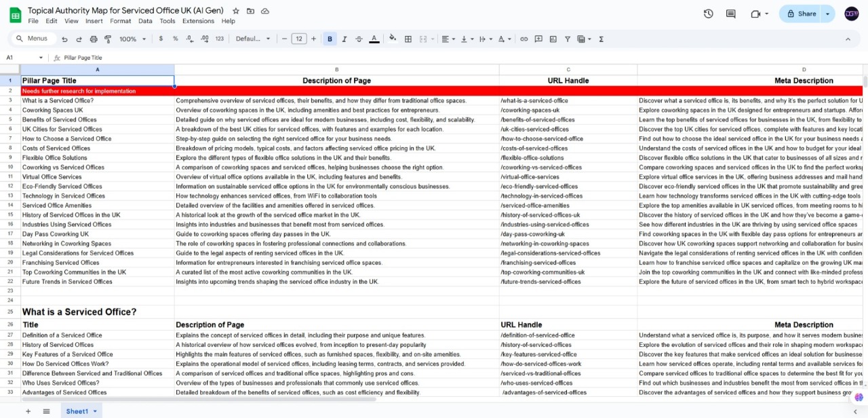Open Functions sigma menu

(x=601, y=39)
